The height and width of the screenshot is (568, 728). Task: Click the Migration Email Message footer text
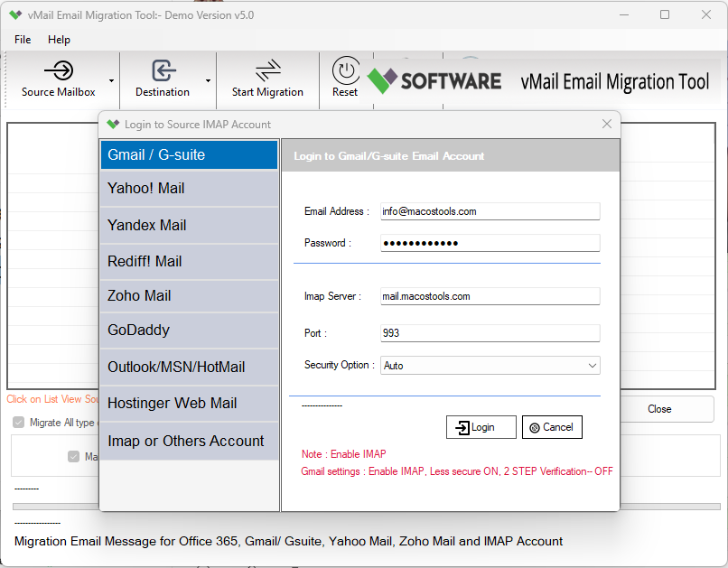click(x=288, y=541)
